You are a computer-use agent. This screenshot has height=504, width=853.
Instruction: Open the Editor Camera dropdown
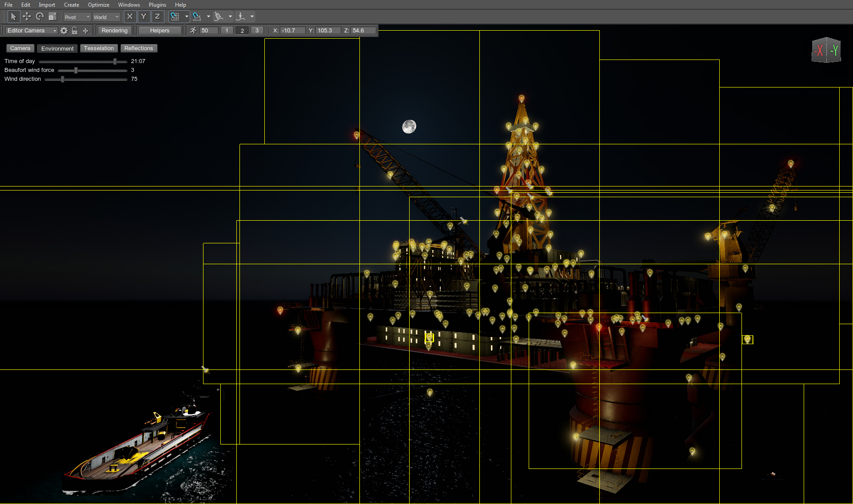[x=32, y=31]
